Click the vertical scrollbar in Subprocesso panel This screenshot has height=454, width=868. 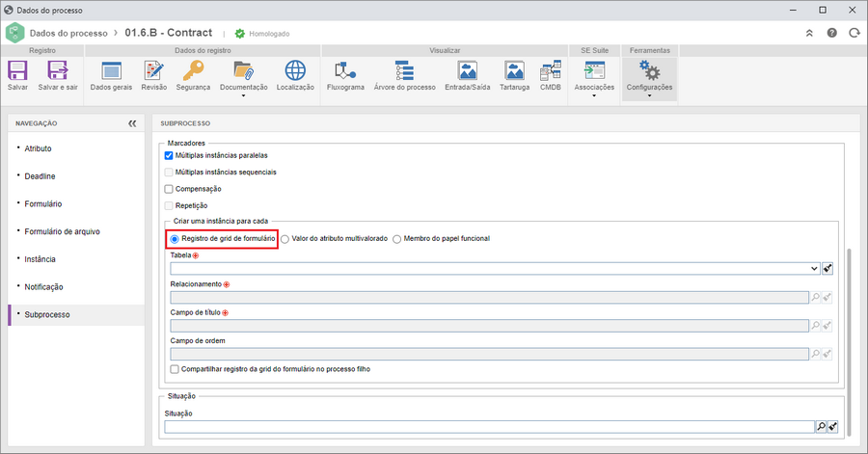coord(849,342)
